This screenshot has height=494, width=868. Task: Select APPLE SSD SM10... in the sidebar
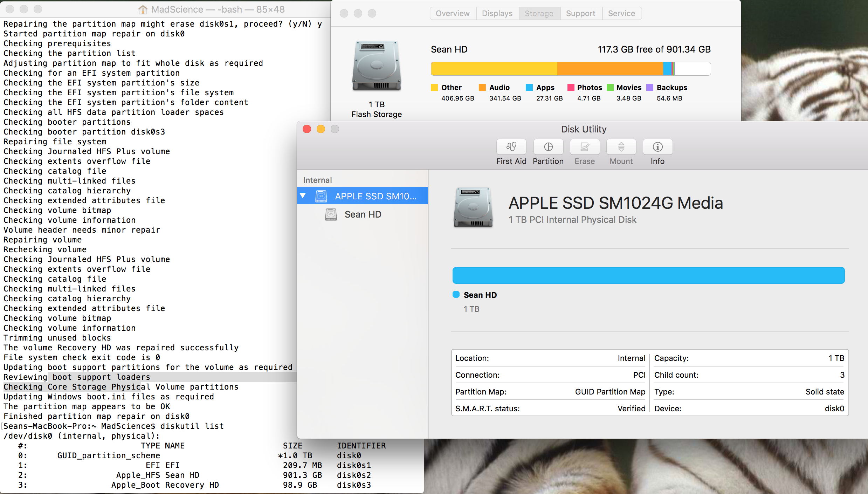(x=376, y=196)
